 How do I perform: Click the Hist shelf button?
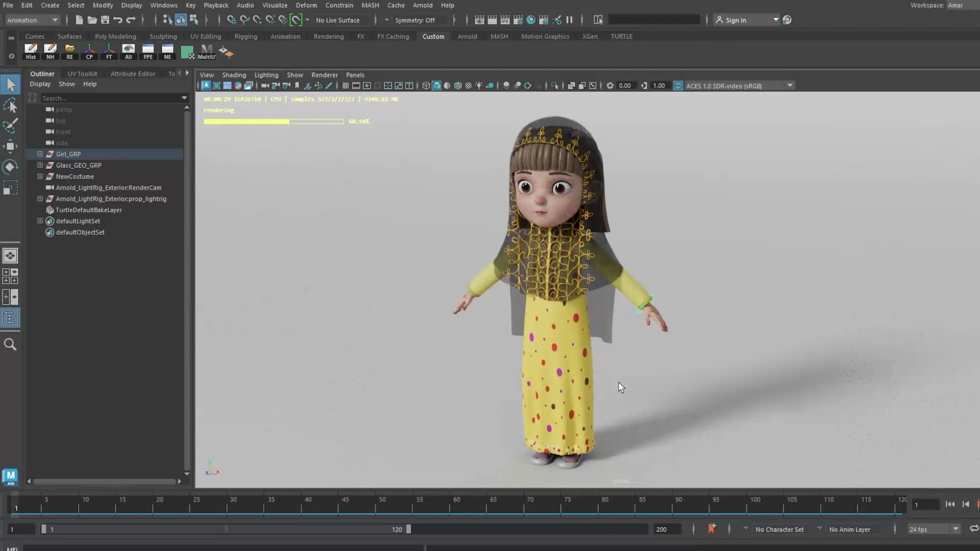coord(31,52)
